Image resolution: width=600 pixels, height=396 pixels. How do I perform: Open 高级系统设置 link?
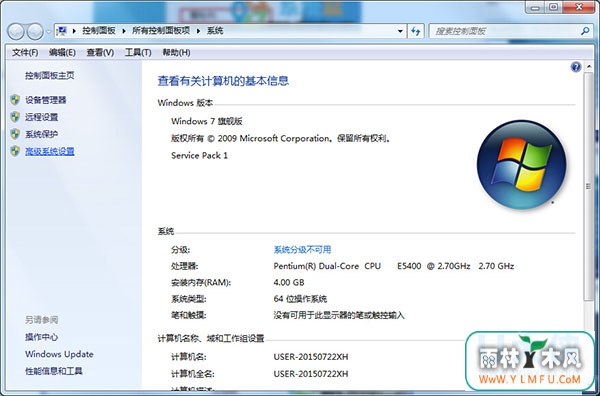point(50,152)
